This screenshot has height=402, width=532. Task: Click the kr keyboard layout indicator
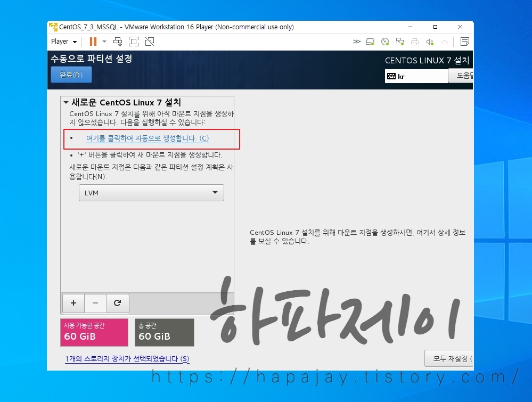point(416,76)
